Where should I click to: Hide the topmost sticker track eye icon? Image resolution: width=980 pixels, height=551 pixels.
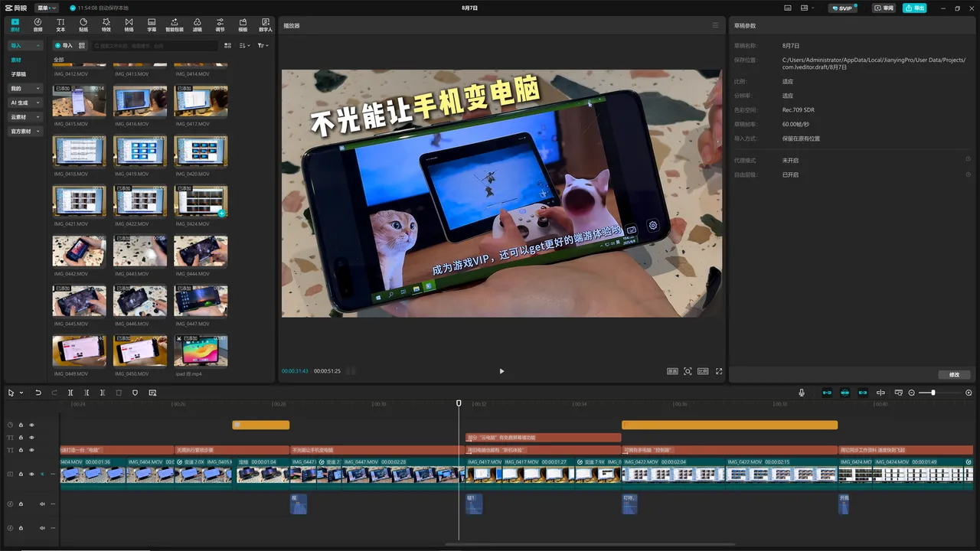[x=31, y=425]
